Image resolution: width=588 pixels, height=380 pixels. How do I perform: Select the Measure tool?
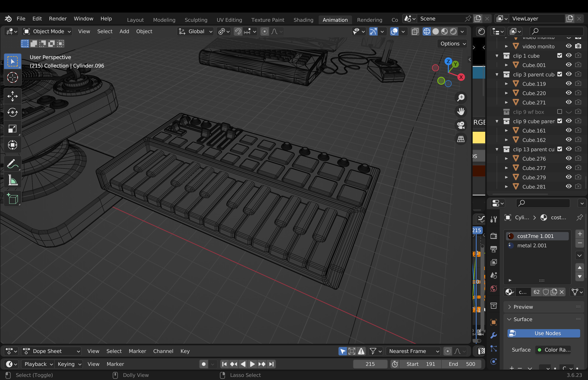coord(12,180)
